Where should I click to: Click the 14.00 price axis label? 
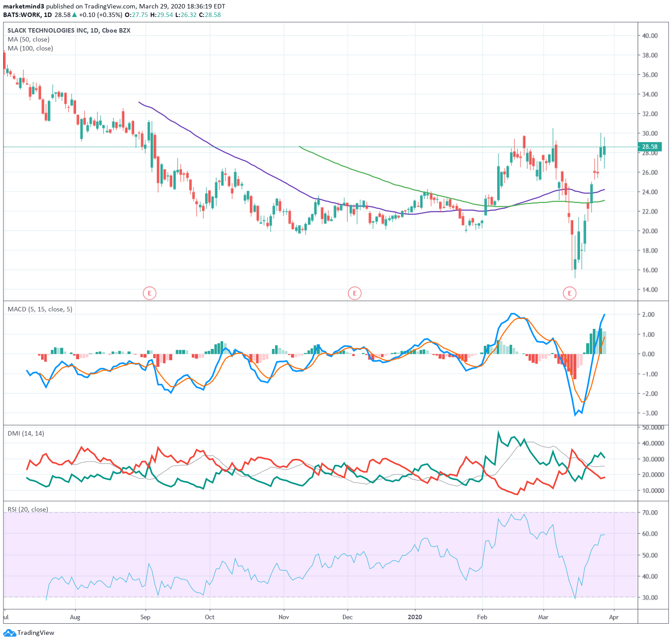[x=650, y=290]
